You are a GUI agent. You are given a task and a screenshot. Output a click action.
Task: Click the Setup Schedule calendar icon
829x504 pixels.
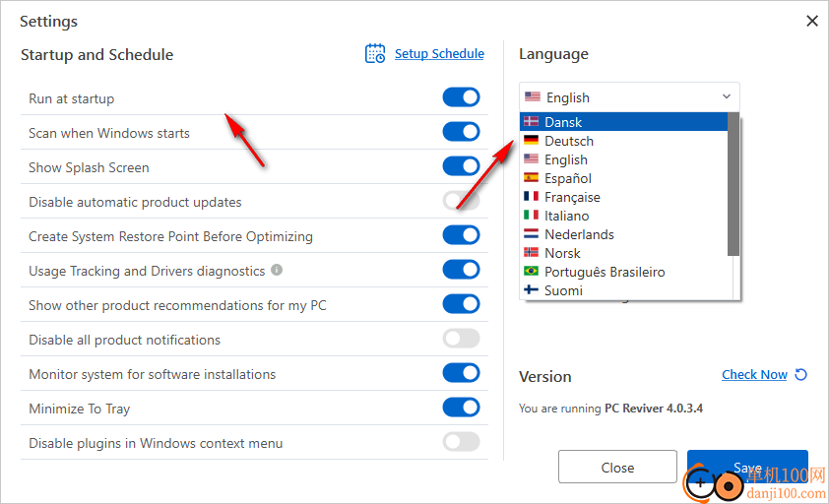pos(375,54)
